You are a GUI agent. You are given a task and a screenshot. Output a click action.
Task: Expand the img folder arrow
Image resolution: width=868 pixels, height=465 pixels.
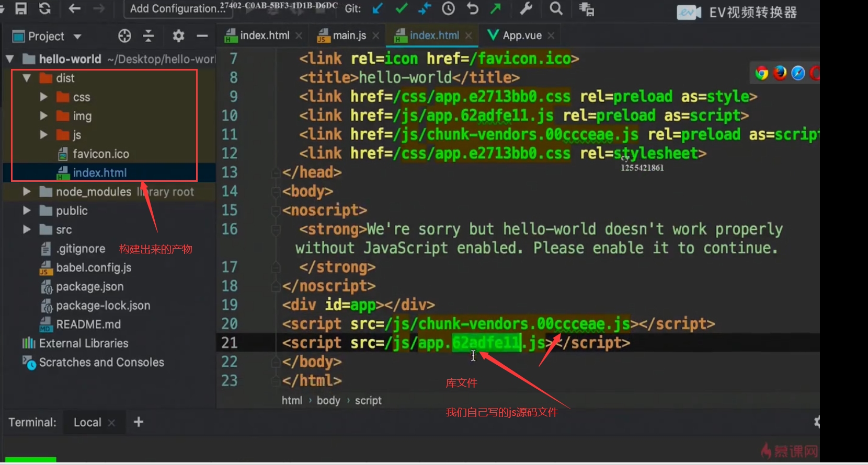pos(44,116)
